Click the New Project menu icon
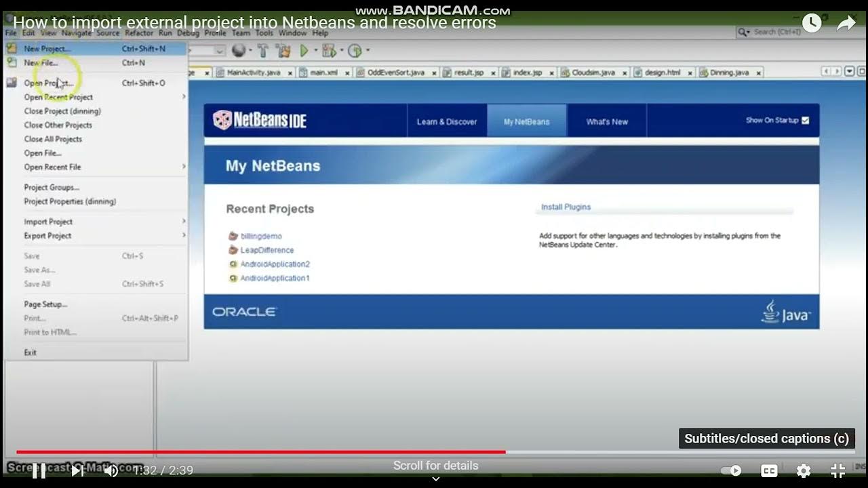 click(12, 48)
